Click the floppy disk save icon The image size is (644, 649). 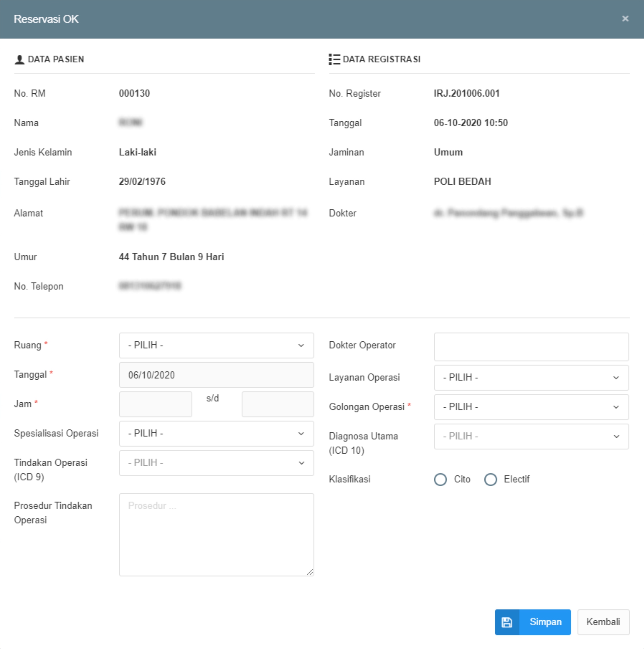click(506, 622)
